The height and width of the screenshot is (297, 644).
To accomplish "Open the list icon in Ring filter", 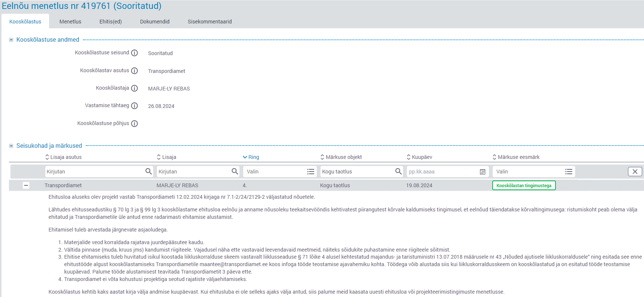I will [x=311, y=172].
